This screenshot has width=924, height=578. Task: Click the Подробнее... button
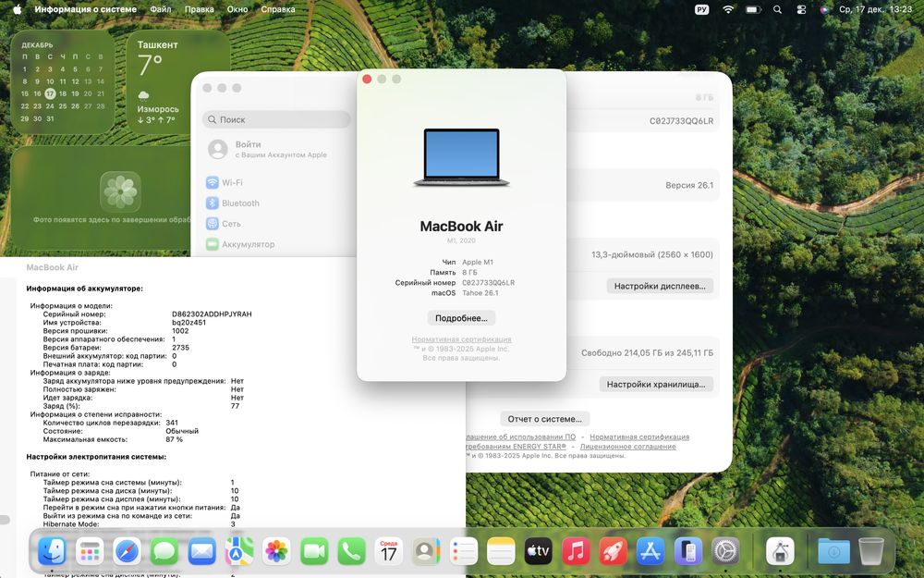pos(461,318)
